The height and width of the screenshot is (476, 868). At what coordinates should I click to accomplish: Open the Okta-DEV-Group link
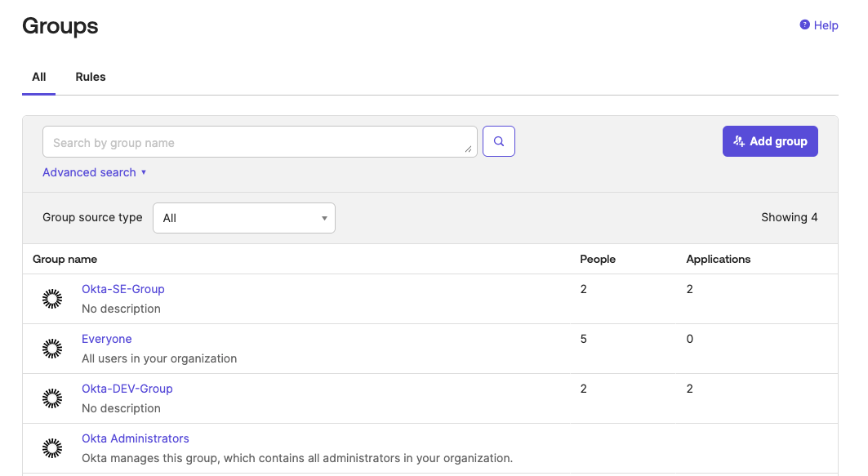pyautogui.click(x=127, y=389)
